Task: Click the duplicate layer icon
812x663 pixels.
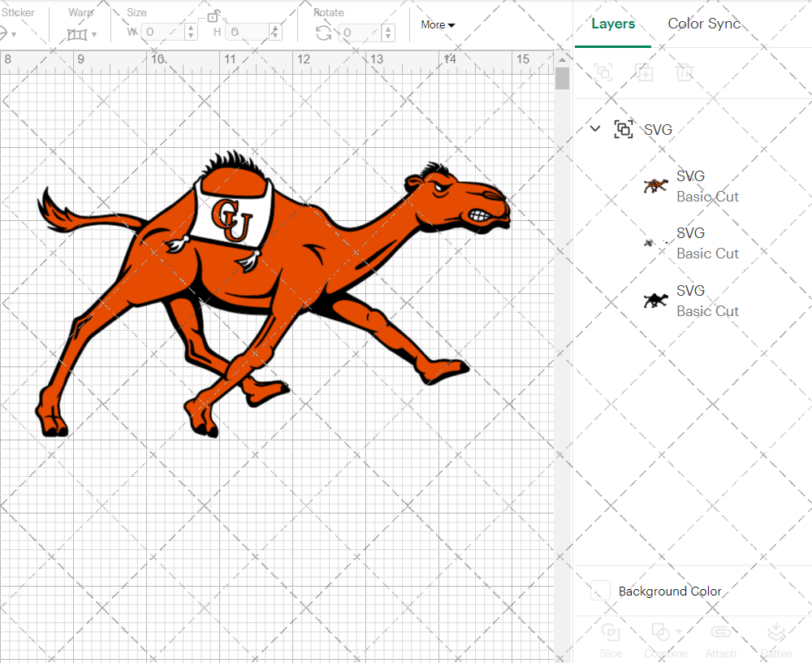Action: coord(645,72)
